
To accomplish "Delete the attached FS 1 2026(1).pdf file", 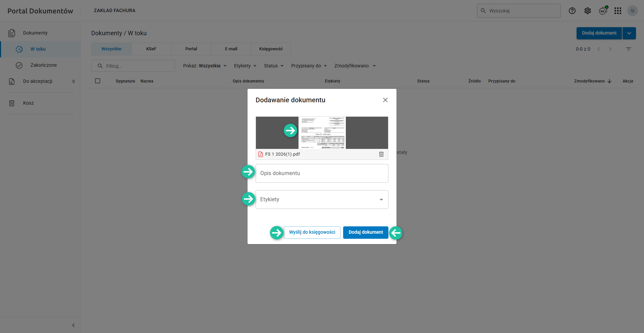I will pos(381,154).
